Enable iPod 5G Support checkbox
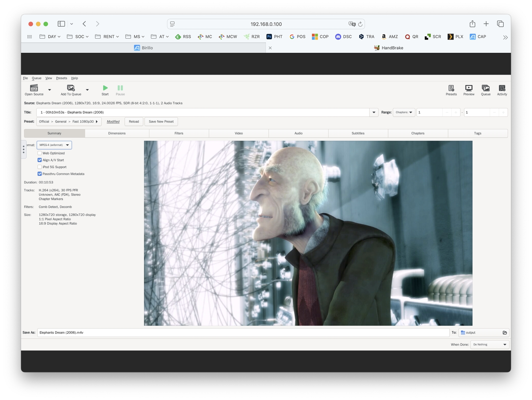 (x=40, y=167)
